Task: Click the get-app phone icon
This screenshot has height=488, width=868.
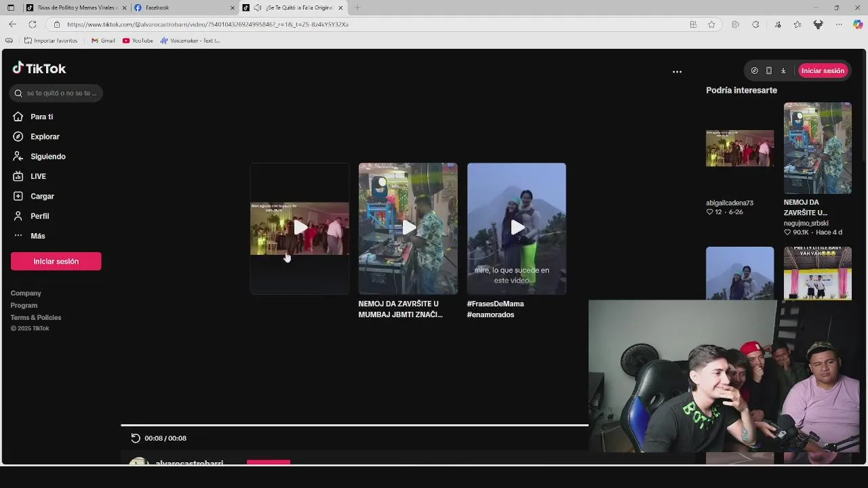Action: click(x=768, y=70)
